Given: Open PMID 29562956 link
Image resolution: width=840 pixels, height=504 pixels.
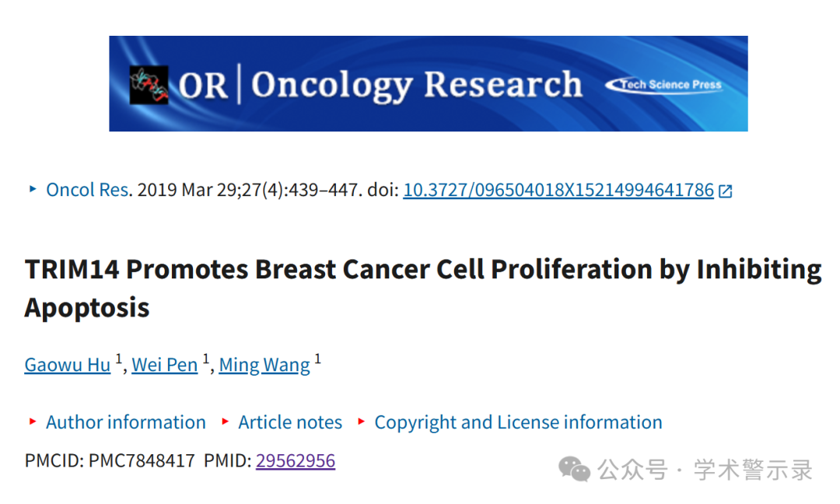Looking at the screenshot, I should click(x=296, y=460).
